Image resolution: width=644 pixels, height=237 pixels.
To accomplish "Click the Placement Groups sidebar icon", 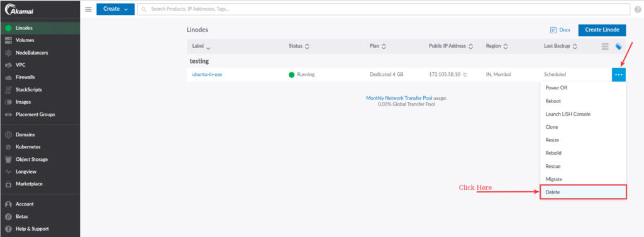I will click(x=8, y=114).
